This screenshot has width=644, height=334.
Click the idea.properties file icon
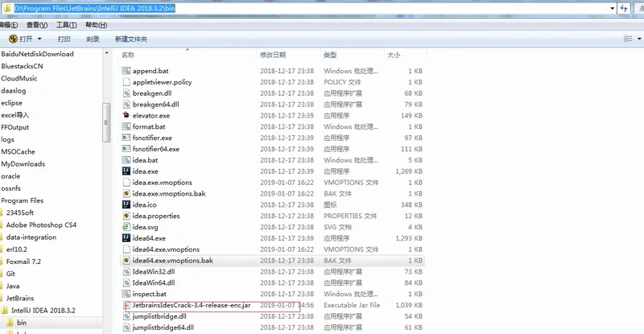coord(126,216)
